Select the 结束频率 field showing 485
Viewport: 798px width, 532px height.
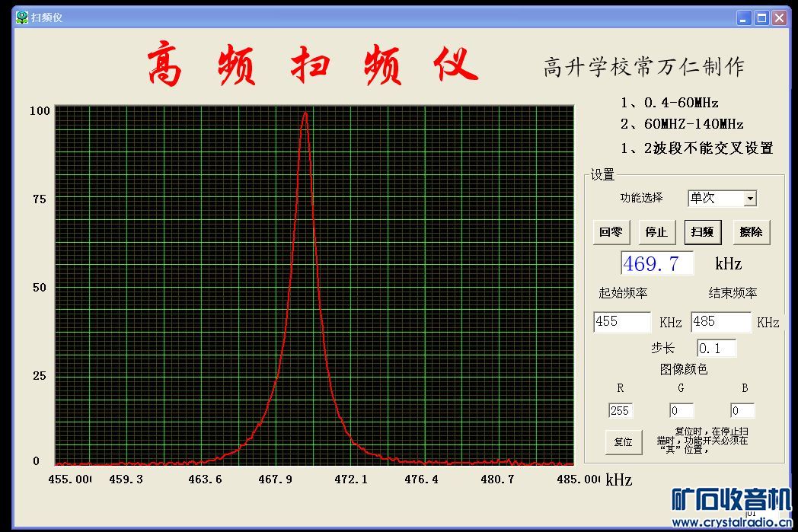click(720, 322)
